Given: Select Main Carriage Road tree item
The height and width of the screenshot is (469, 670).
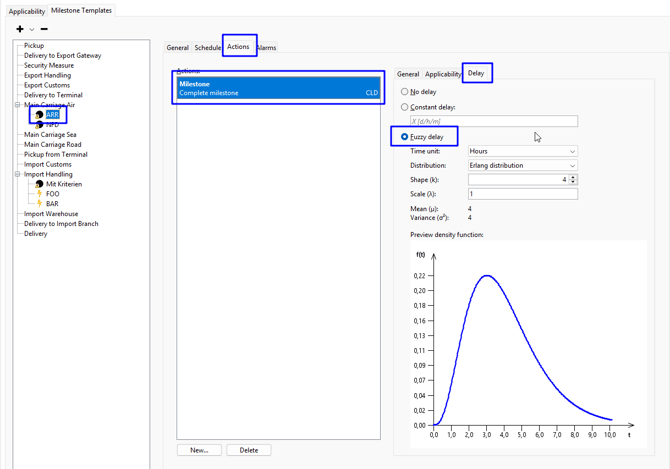Looking at the screenshot, I should [53, 144].
